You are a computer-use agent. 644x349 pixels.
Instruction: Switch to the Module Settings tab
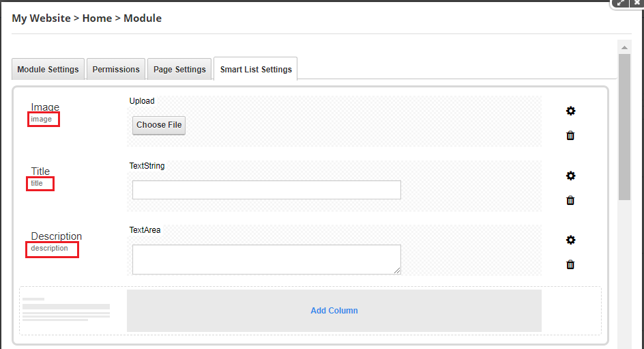coord(48,69)
